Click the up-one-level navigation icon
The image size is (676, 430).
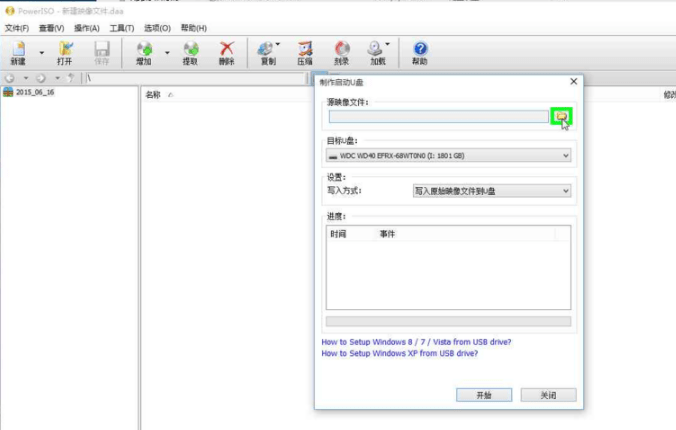tap(71, 78)
